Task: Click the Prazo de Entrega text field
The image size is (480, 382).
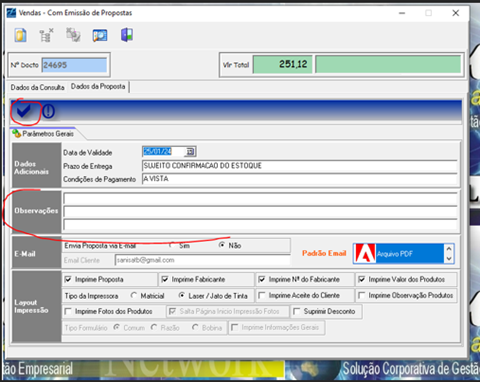Action: point(300,166)
